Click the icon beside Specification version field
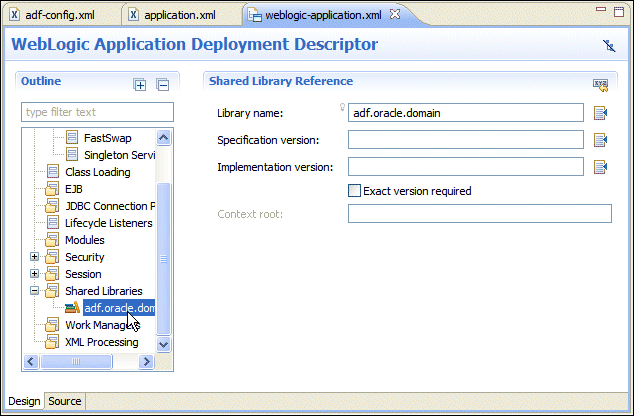Screen dimensions: 634x416 click(600, 140)
